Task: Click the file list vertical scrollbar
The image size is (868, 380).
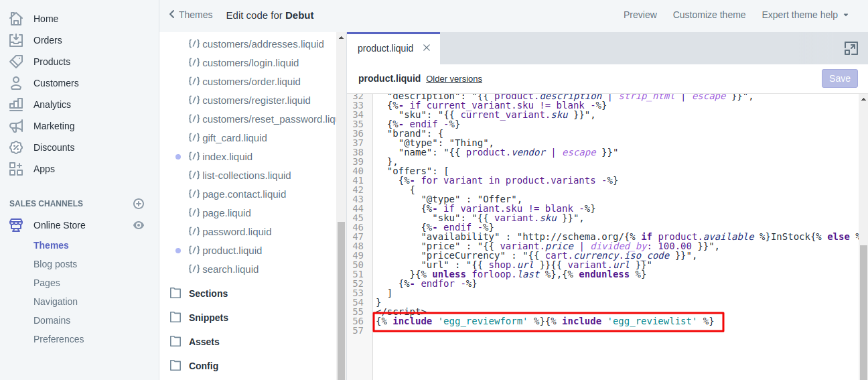Action: point(341,300)
